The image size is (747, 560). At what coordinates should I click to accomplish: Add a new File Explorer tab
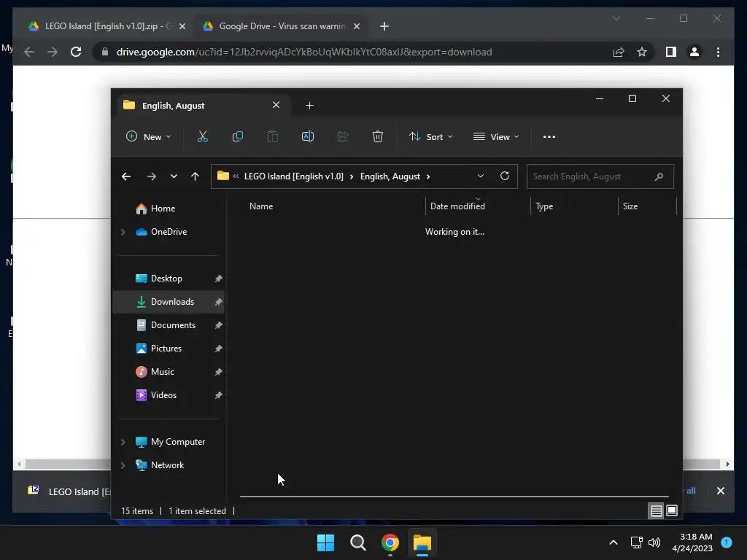coord(309,106)
